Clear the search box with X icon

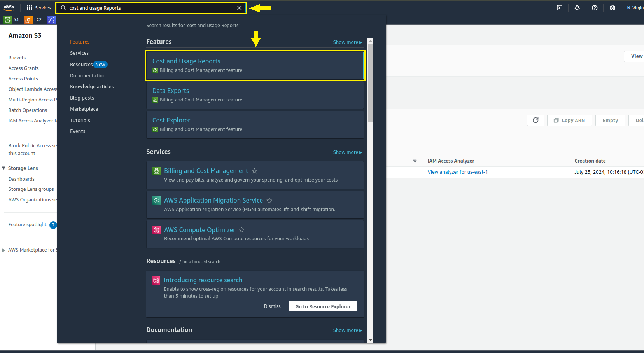point(240,8)
